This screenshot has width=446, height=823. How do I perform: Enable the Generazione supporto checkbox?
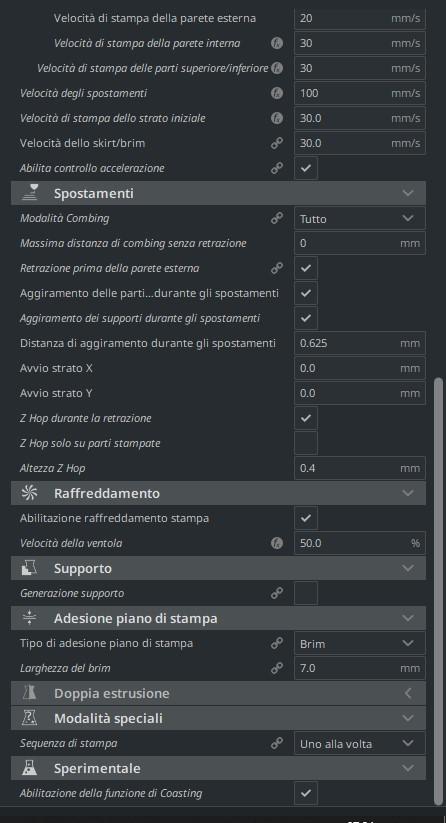(306, 593)
